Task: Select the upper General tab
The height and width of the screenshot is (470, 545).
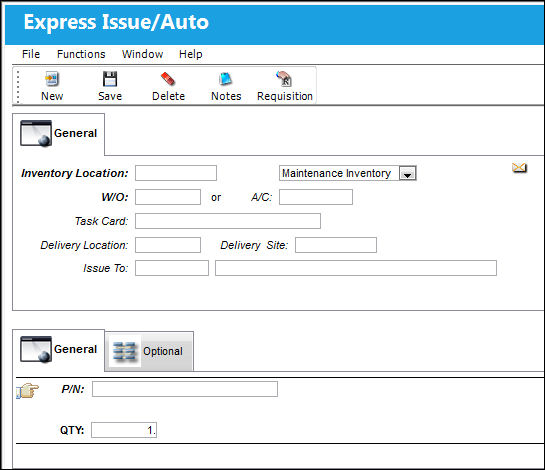Action: 58,134
